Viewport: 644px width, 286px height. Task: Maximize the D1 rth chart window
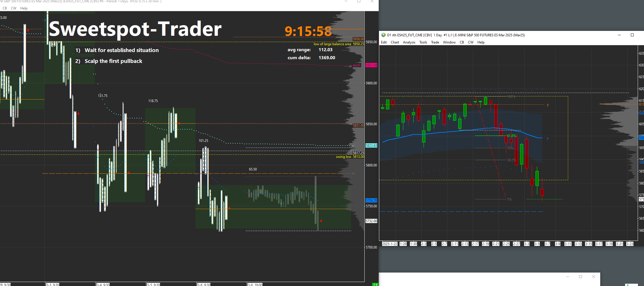632,35
